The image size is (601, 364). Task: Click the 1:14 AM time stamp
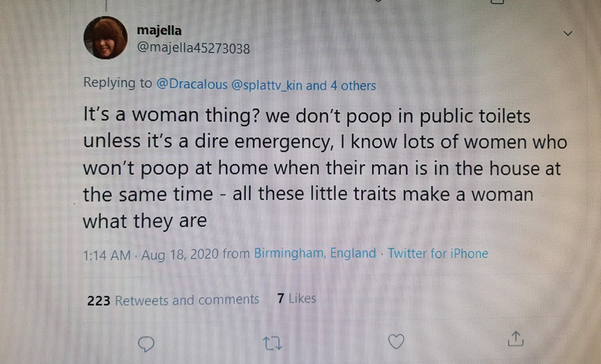coord(106,254)
